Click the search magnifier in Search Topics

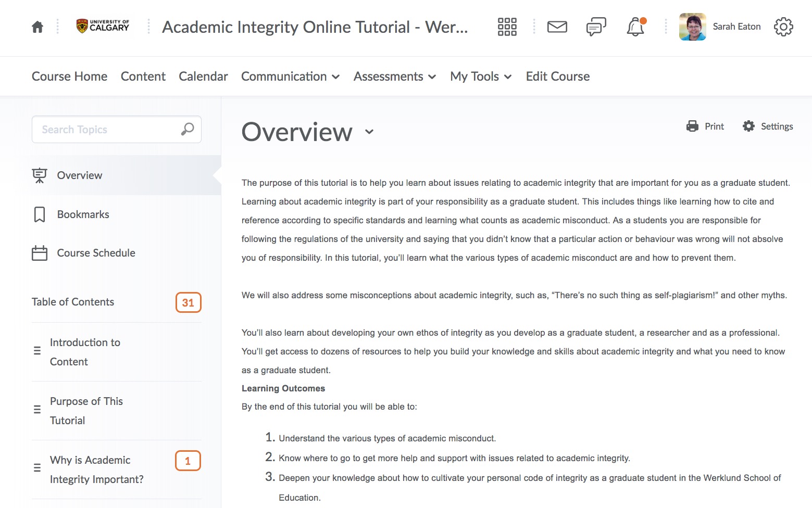[186, 129]
